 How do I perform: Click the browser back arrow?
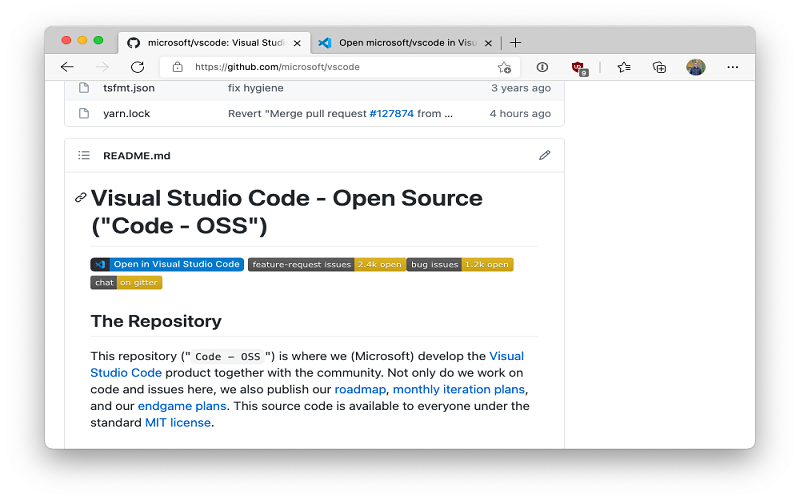tap(67, 67)
